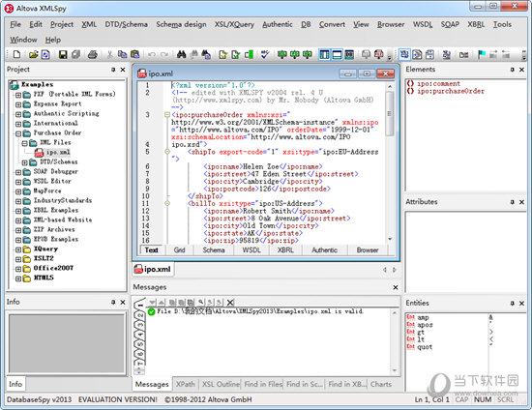Screen dimensions: 532x410
Task: Toggle the horizontal window layout button
Action: click(337, 54)
